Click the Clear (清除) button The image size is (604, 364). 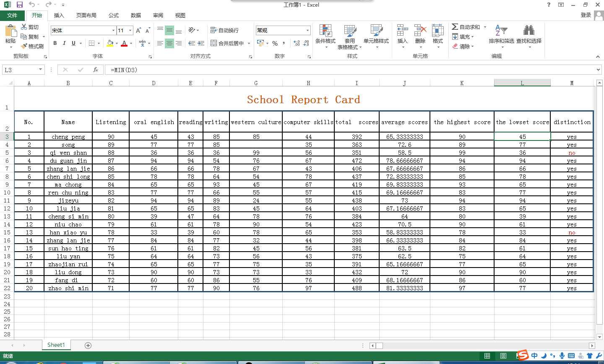(463, 46)
